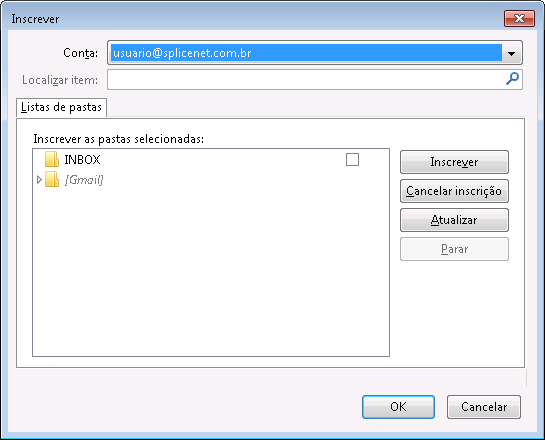This screenshot has height=440, width=545.
Task: Click the [Gmail] folder icon
Action: tap(52, 179)
